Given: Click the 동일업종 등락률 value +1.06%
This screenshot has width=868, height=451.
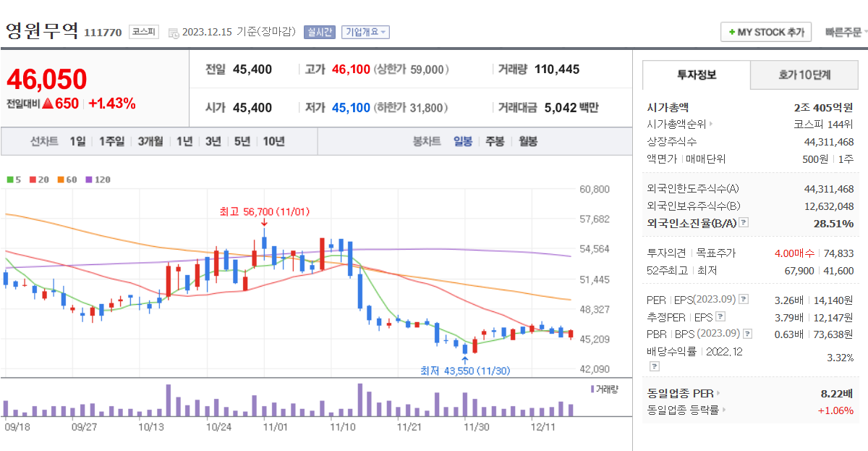Looking at the screenshot, I should [x=835, y=410].
